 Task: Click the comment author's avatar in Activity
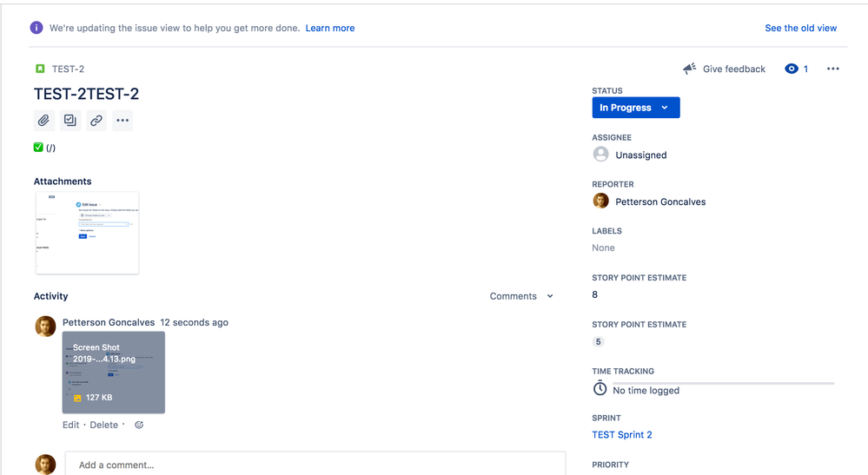[x=45, y=327]
